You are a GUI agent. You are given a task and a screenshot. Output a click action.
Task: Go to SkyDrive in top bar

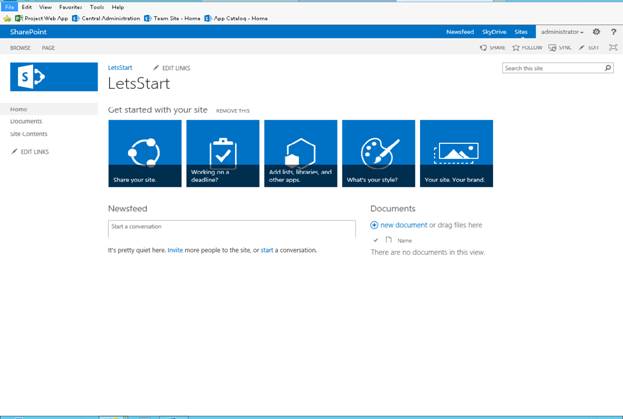click(x=494, y=32)
